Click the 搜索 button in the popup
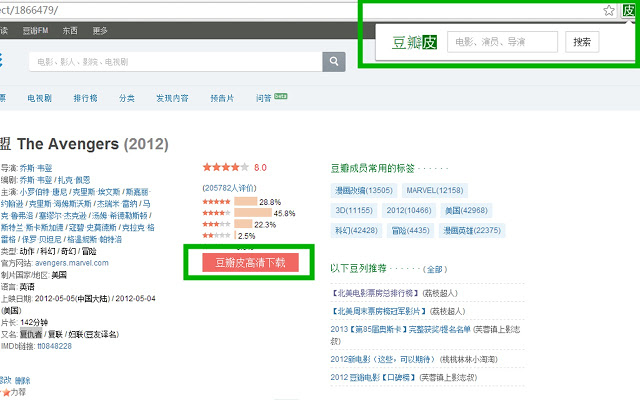 (582, 42)
